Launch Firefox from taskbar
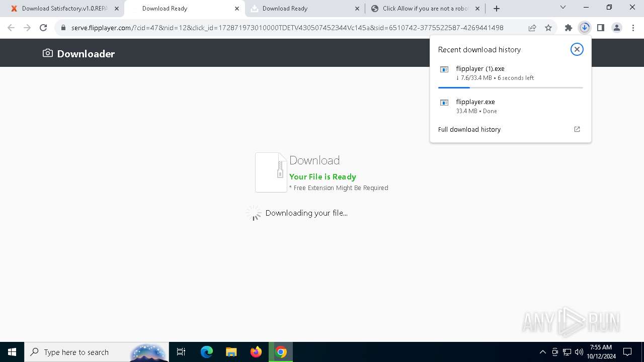The height and width of the screenshot is (362, 644). click(256, 352)
